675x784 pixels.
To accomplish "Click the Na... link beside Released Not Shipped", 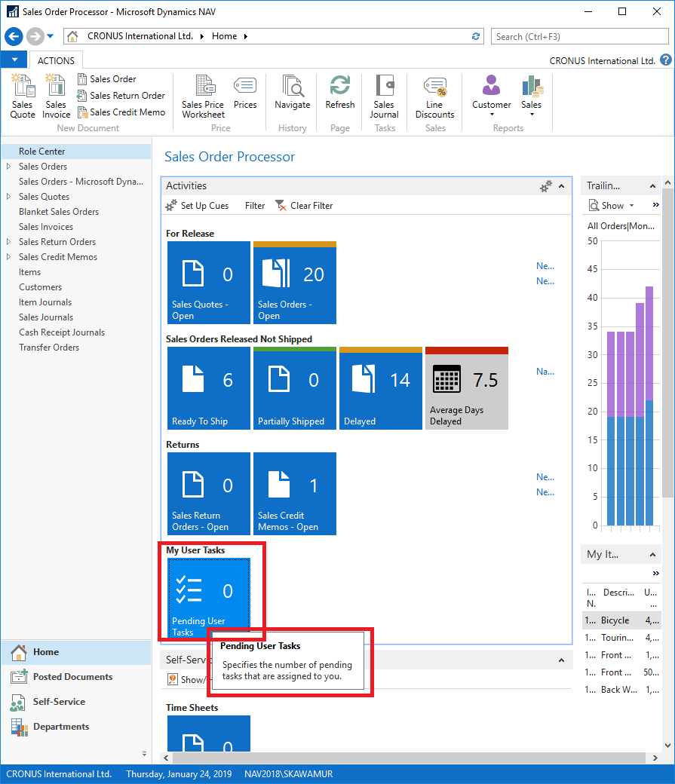I will tap(545, 372).
